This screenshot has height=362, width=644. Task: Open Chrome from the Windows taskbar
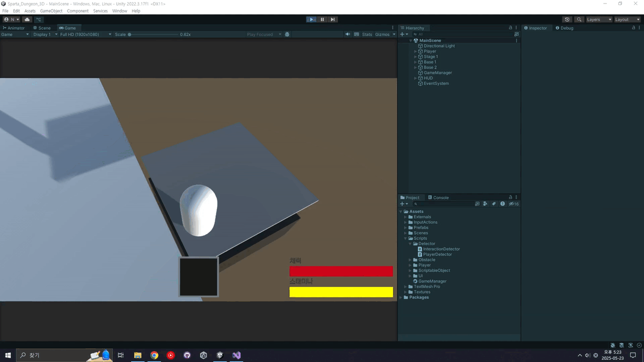click(154, 355)
